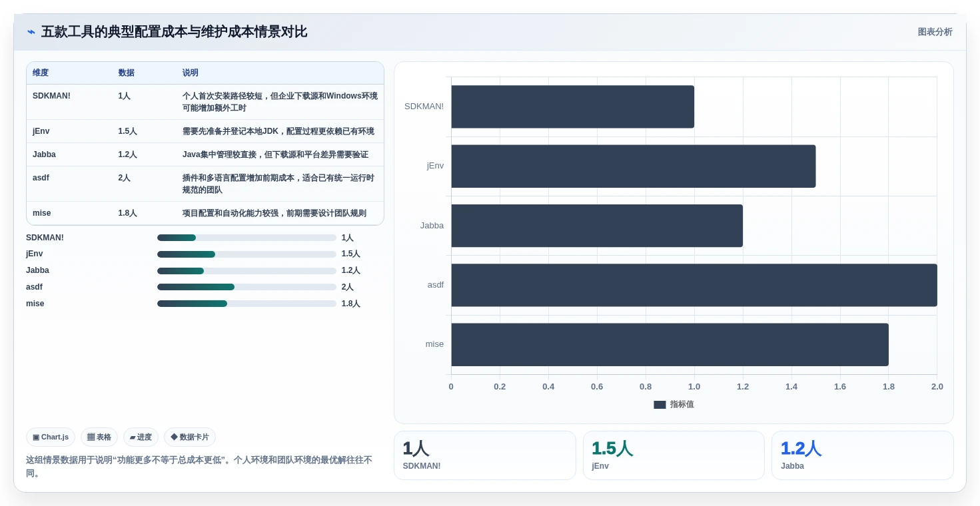Click the 1.5人 jEnv data card
980x506 pixels.
click(x=674, y=455)
